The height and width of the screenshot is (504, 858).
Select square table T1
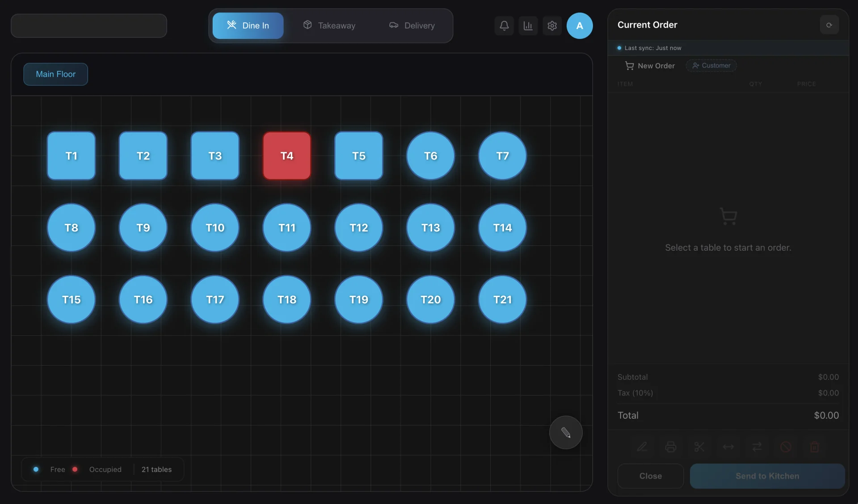pyautogui.click(x=71, y=155)
